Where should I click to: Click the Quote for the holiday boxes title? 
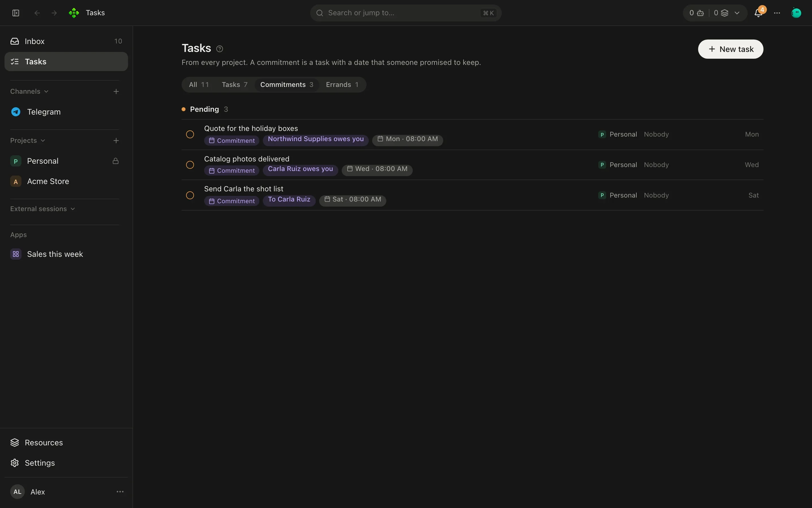coord(251,128)
